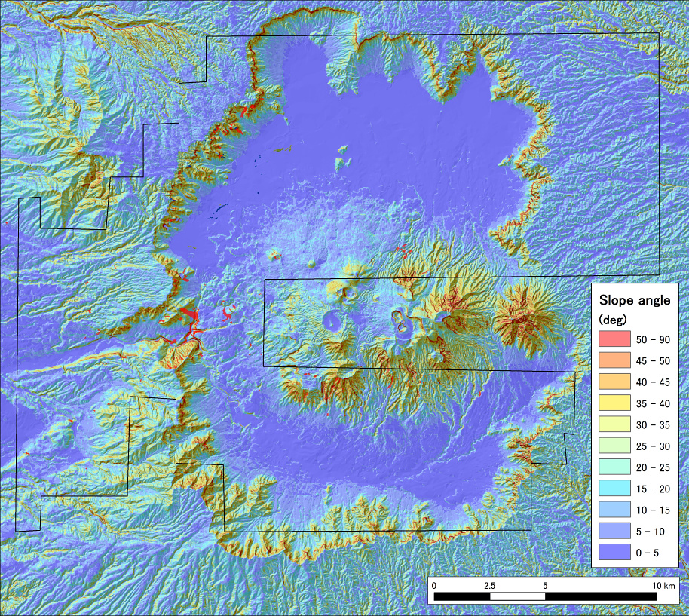
Task: Click the 45 - 50 orange legend swatch
Action: coord(614,360)
